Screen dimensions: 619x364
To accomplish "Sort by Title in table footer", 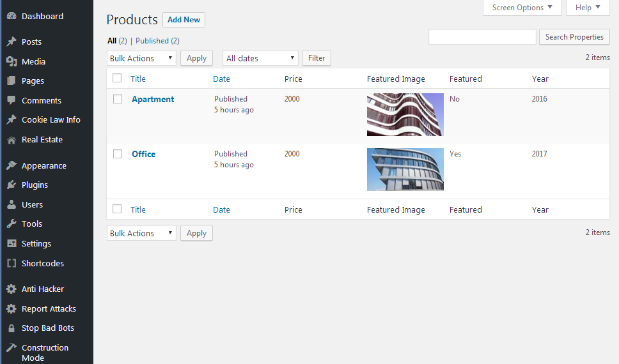I will 138,210.
